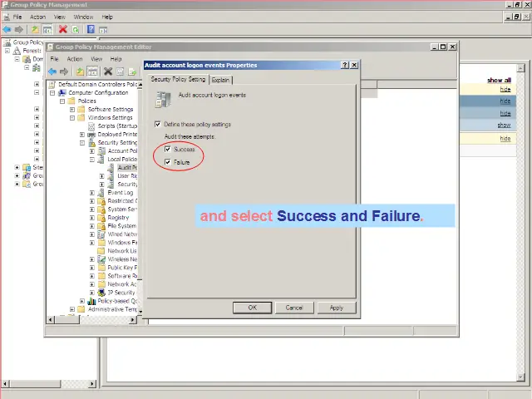Viewport: 532px width, 399px height.
Task: Collapse Windows Settings node
Action: pos(72,118)
